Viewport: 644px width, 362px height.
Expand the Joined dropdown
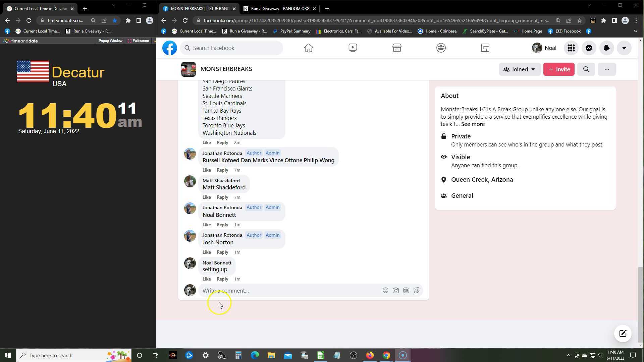519,69
